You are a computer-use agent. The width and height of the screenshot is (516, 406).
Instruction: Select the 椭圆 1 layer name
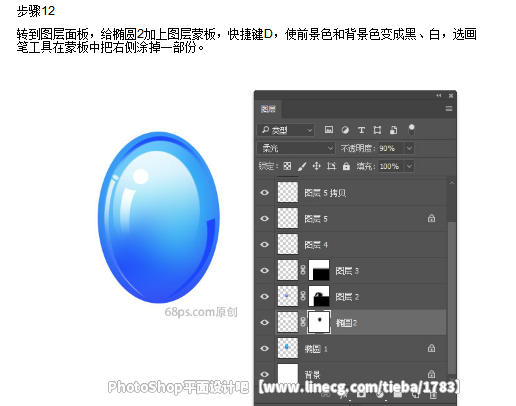point(316,349)
